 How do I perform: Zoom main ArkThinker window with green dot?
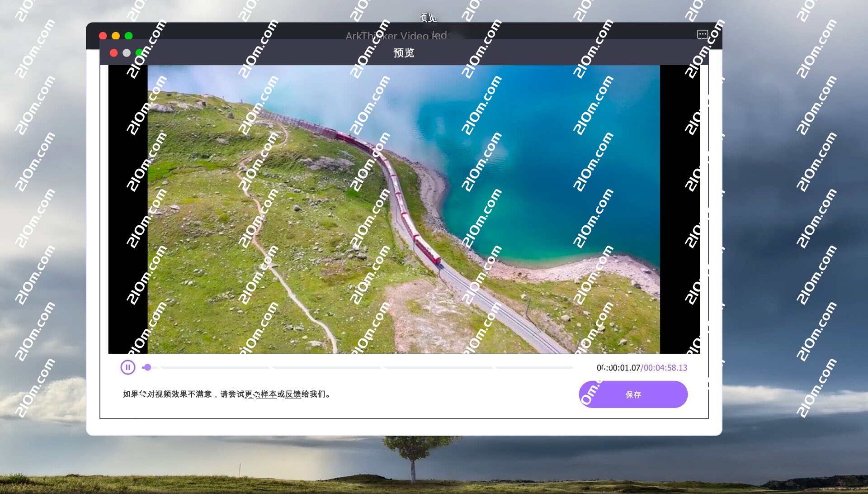pyautogui.click(x=129, y=36)
